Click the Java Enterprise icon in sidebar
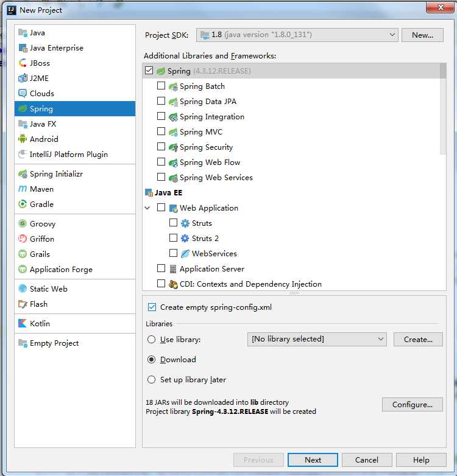This screenshot has height=476, width=457. point(23,47)
